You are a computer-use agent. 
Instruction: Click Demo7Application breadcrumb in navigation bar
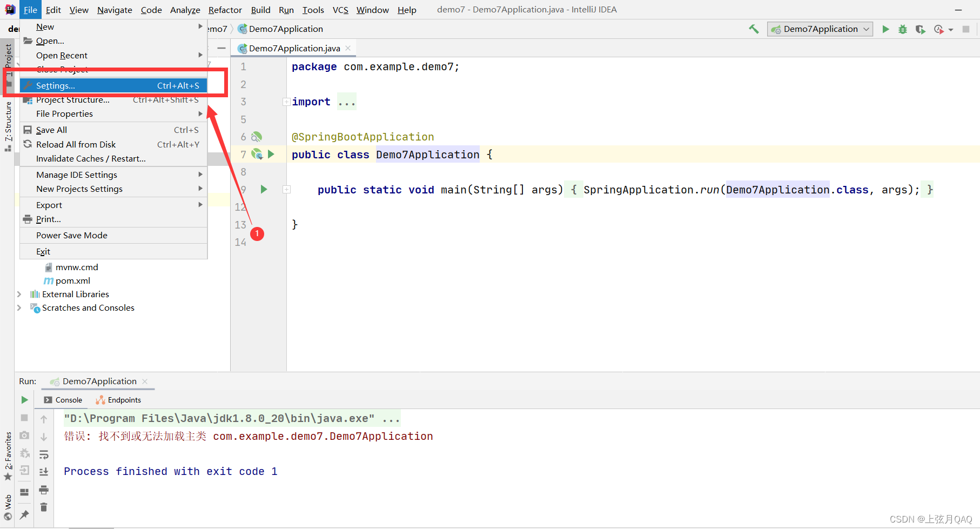click(280, 29)
